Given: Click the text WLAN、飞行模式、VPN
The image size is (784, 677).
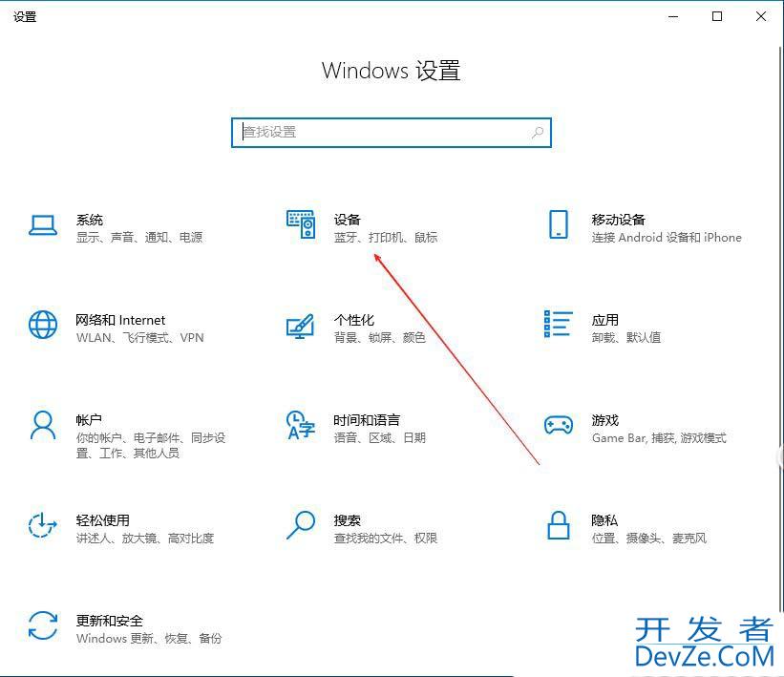Looking at the screenshot, I should pyautogui.click(x=140, y=337).
